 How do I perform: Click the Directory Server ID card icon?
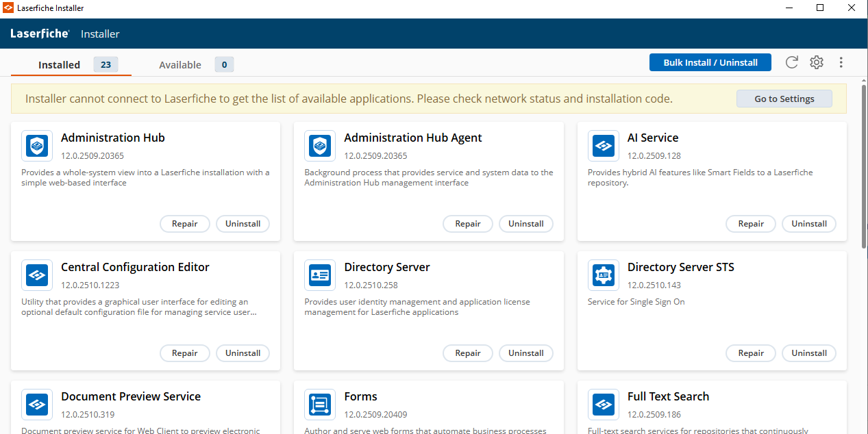click(320, 275)
